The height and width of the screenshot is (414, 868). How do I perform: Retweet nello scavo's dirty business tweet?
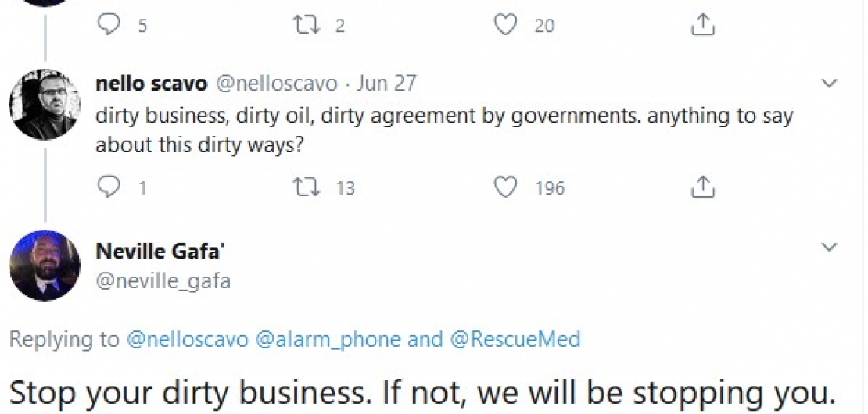306,187
